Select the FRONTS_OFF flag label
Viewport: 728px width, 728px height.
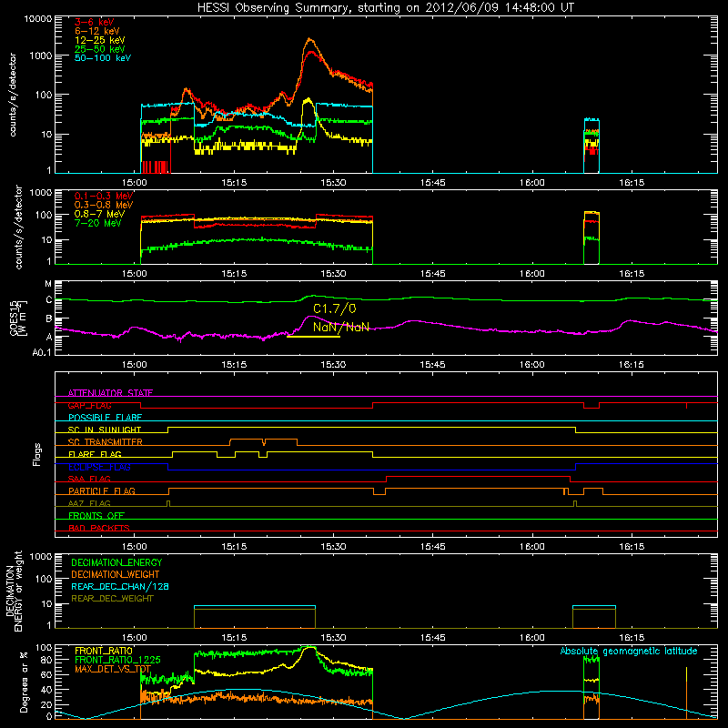pos(96,515)
